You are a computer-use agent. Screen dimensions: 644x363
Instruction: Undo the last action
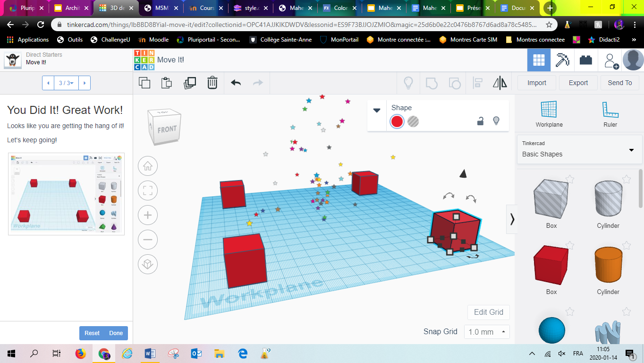(236, 83)
